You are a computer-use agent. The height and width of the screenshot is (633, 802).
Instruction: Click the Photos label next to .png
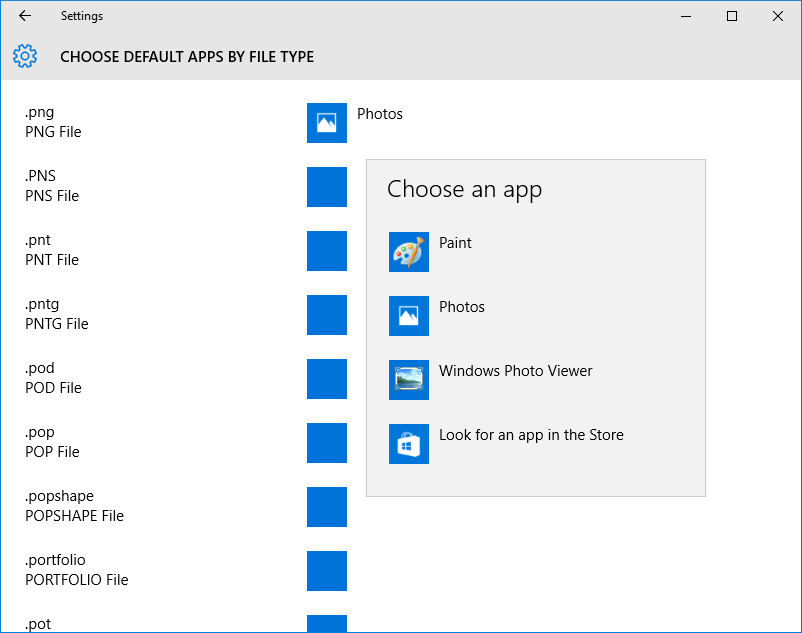[x=380, y=114]
